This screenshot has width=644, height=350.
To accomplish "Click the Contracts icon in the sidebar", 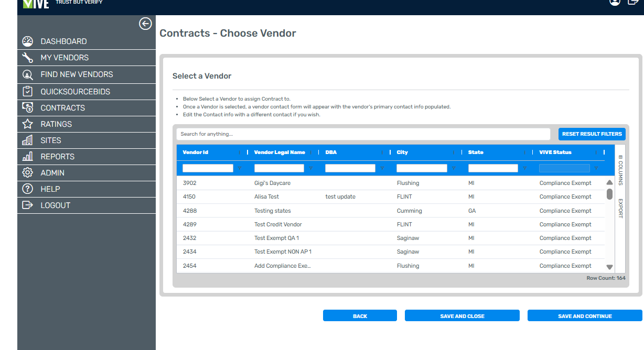I will pyautogui.click(x=28, y=108).
